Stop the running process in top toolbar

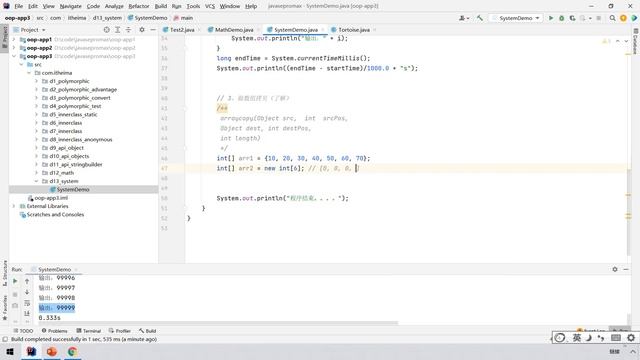598,18
